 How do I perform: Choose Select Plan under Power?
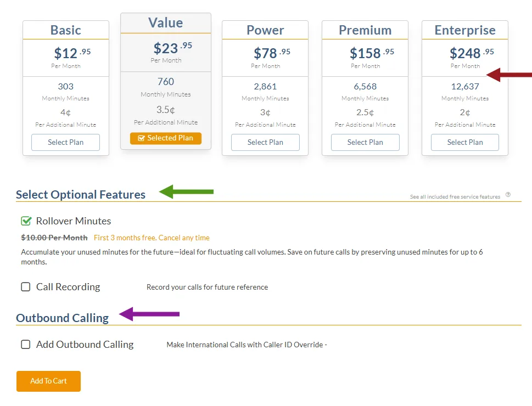265,143
